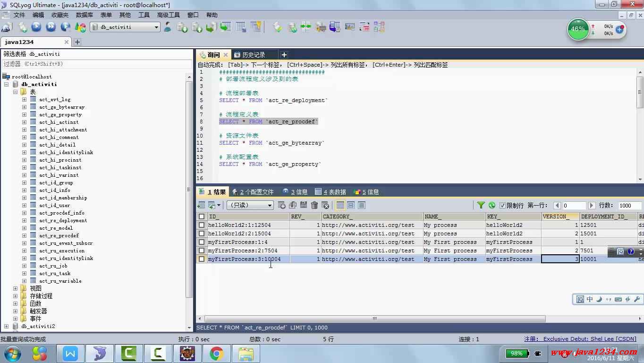Screen dimensions: 644x363
Task: Click the execute all queries icon
Action: [51, 27]
